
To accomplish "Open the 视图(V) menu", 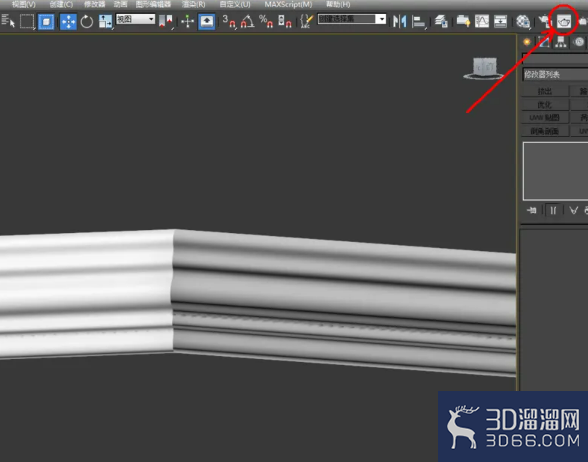I will tap(24, 4).
